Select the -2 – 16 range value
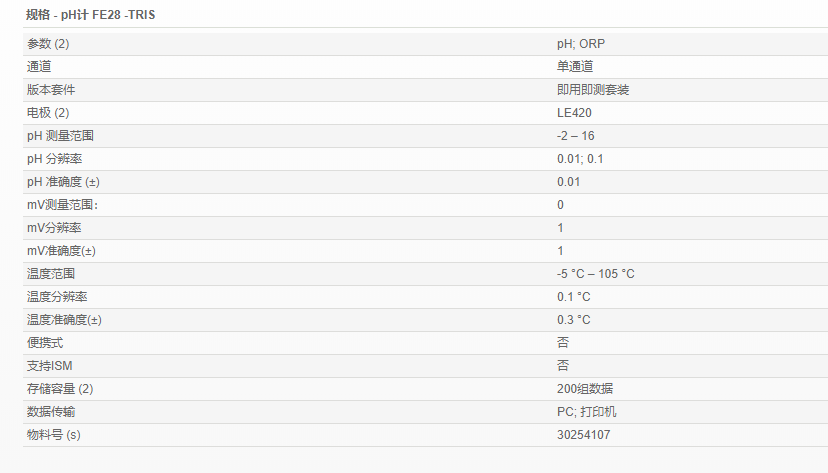This screenshot has width=828, height=473. (576, 136)
